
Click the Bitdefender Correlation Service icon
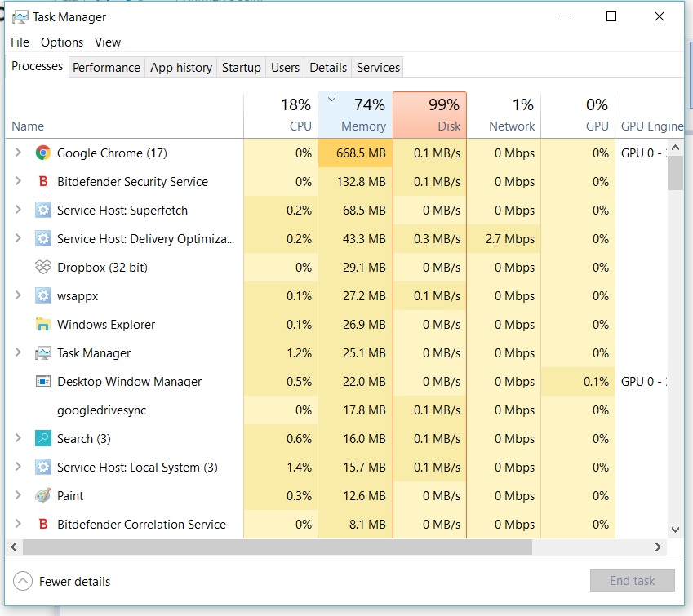[x=43, y=524]
